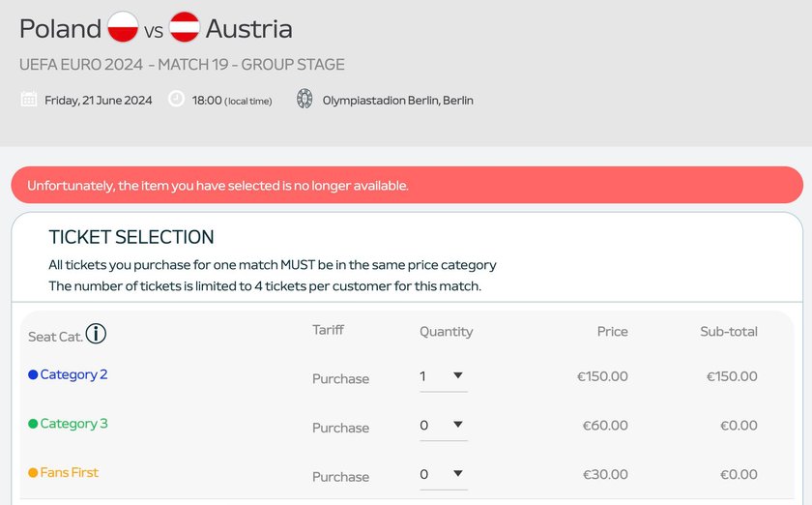Click the Category 2 sub-total €150.00
This screenshot has width=812, height=505.
pyautogui.click(x=732, y=376)
